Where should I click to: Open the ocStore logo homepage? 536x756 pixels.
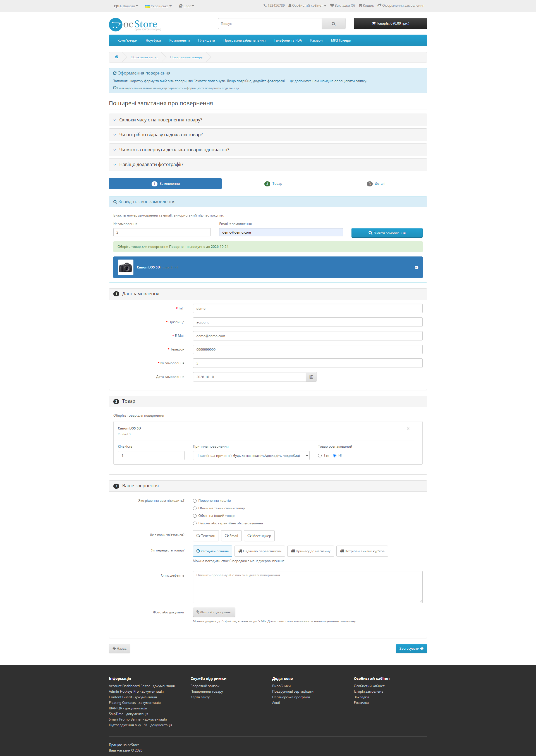(x=135, y=24)
